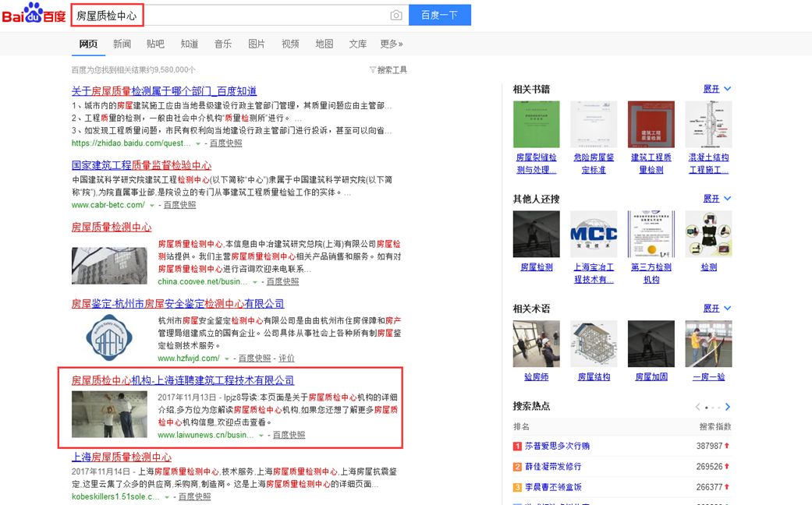Open 百度快照 for zhidao.baidu.com result

pos(225,143)
